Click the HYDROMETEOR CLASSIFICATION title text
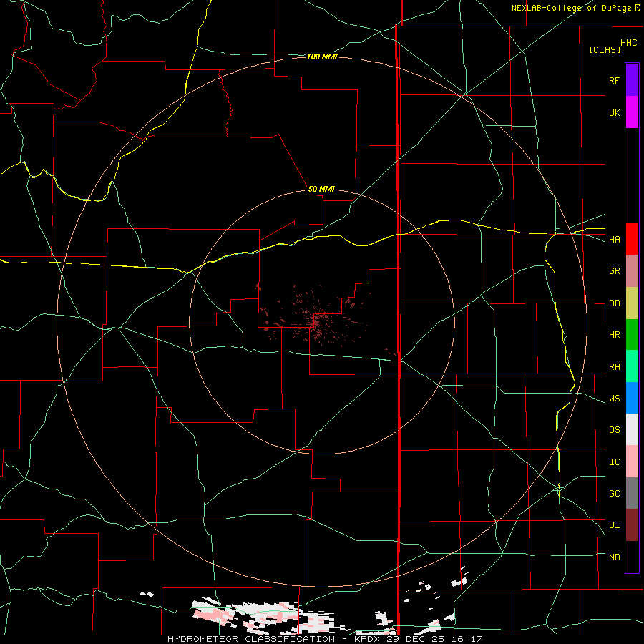Image resolution: width=644 pixels, height=644 pixels. [251, 639]
